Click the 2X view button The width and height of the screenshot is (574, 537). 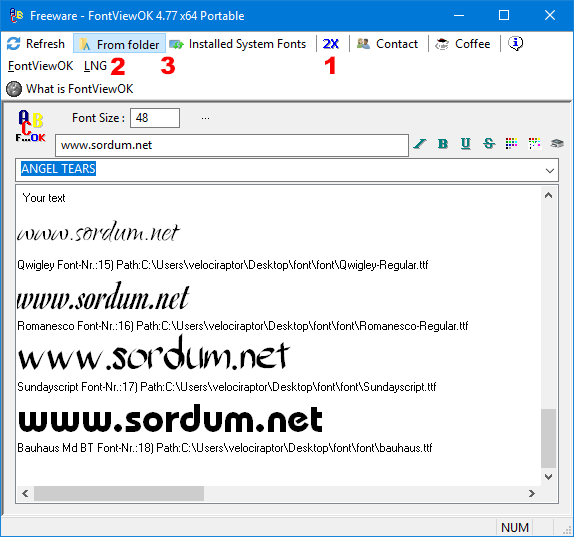pos(331,44)
